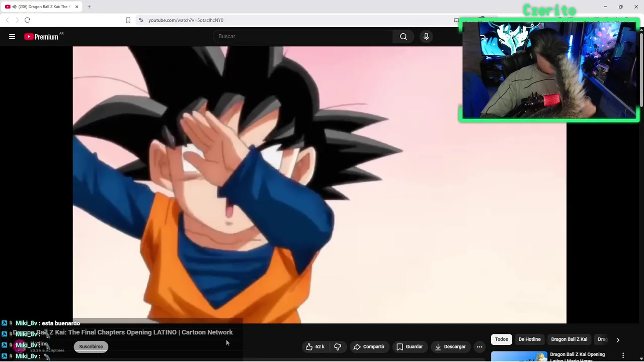Screen dimensions: 644x362
Task: Mute the tab via speaker icon
Action: (x=14, y=7)
